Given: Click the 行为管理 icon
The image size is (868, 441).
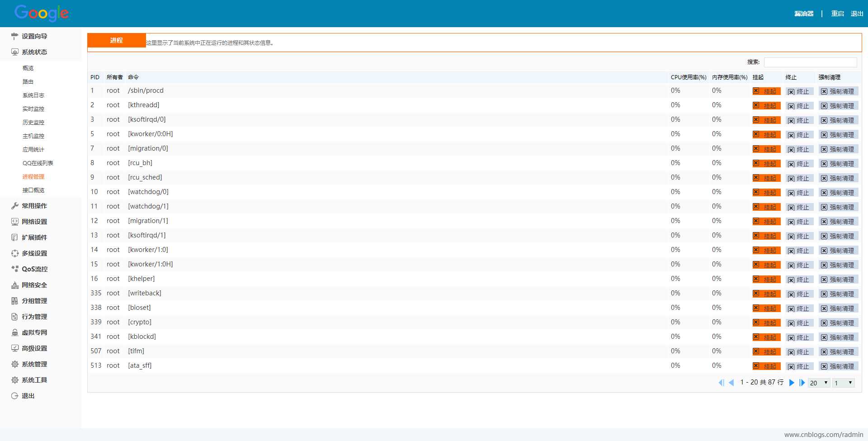Looking at the screenshot, I should [x=15, y=317].
